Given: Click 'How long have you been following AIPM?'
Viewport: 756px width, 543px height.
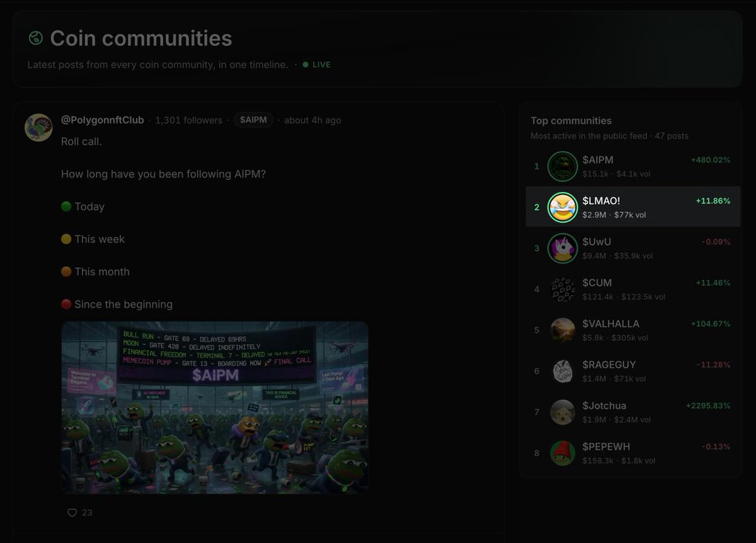Looking at the screenshot, I should point(163,174).
